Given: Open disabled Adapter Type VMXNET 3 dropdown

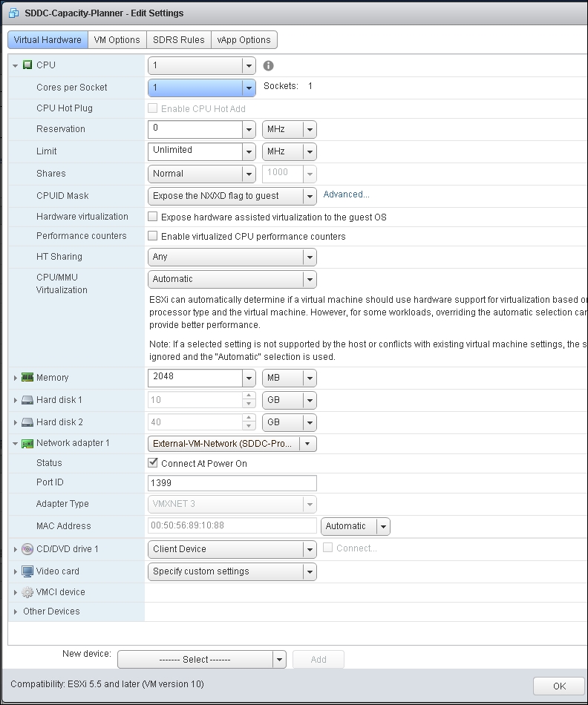Looking at the screenshot, I should (x=310, y=505).
